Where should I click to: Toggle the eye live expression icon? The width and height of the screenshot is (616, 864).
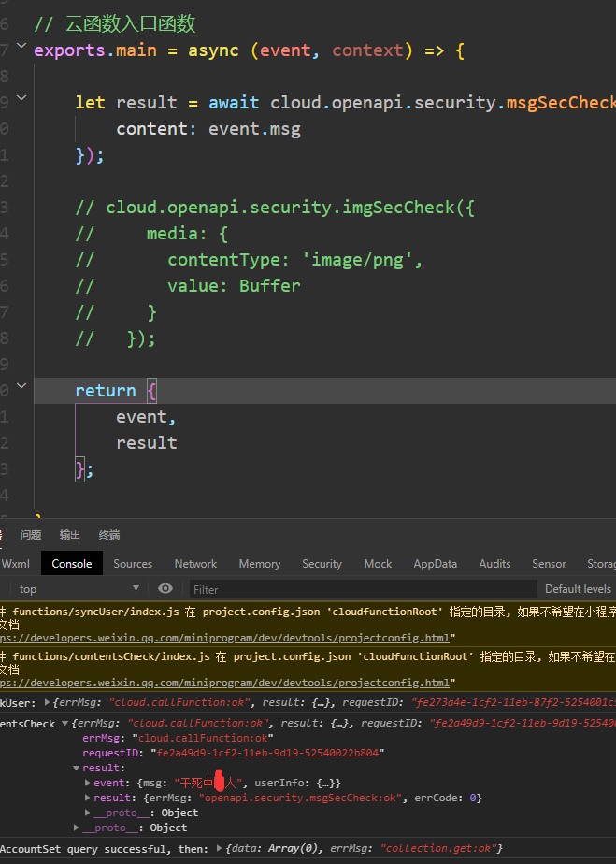[x=165, y=588]
